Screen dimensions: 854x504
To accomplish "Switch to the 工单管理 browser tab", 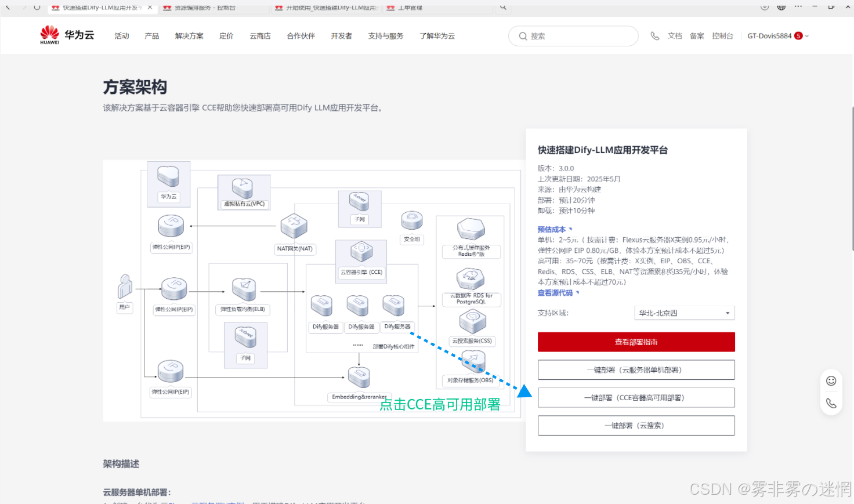I will 438,8.
